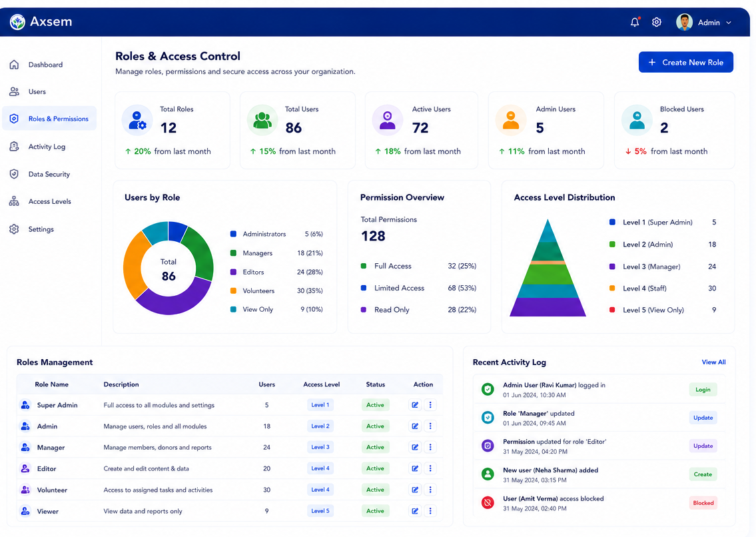Edit the Super Admin role

point(415,405)
